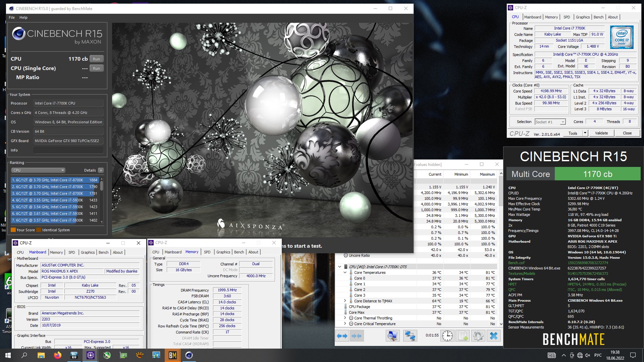
Task: Click HWiNFO scrollbar down arrow
Action: coord(501,324)
